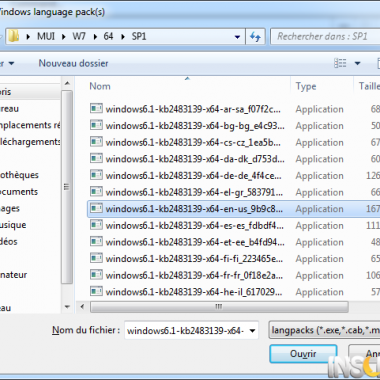Go to MUI folder in the address bar
This screenshot has height=380, width=380.
46,36
